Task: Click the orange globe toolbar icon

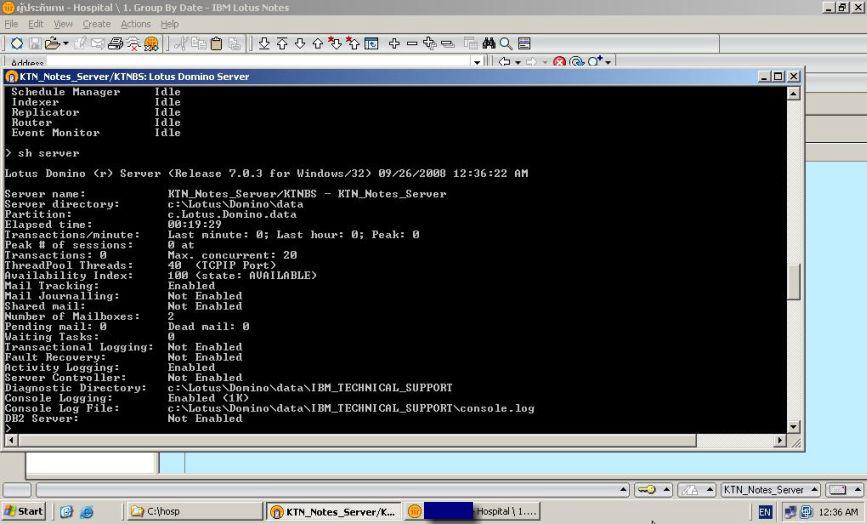Action: (x=151, y=43)
